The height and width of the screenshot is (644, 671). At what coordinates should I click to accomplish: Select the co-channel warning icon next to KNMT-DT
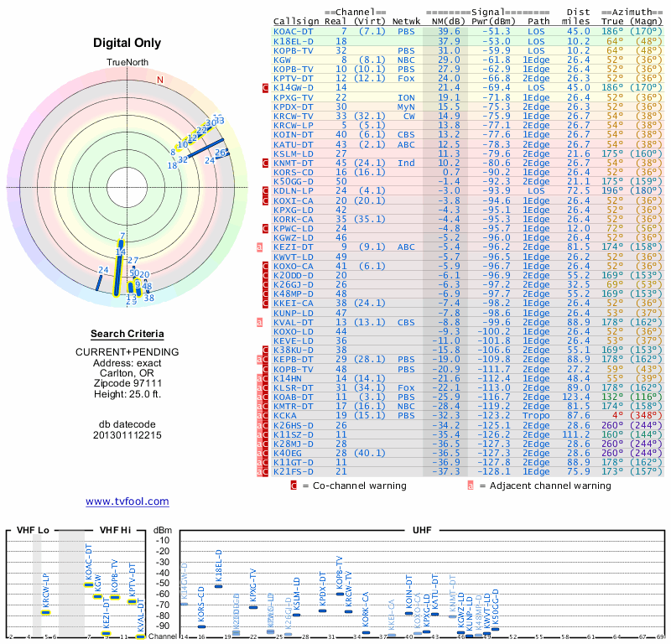(266, 163)
